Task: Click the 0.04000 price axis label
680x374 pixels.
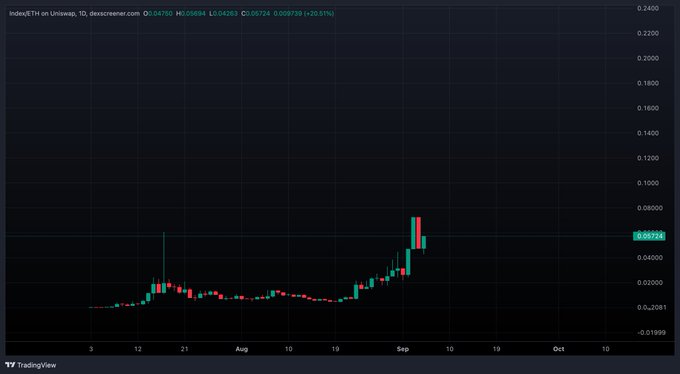Action: 650,258
